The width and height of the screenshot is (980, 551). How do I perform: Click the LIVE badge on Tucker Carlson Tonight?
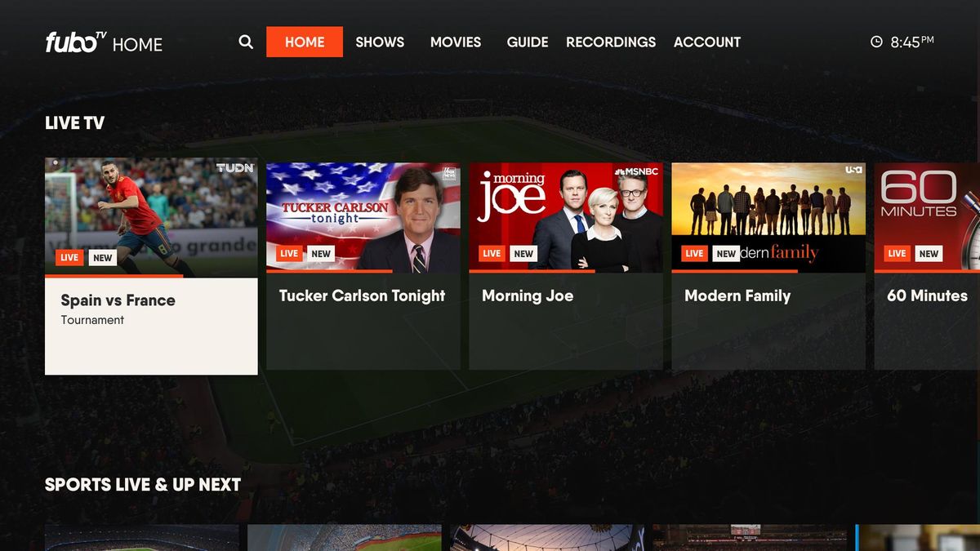[x=289, y=254]
